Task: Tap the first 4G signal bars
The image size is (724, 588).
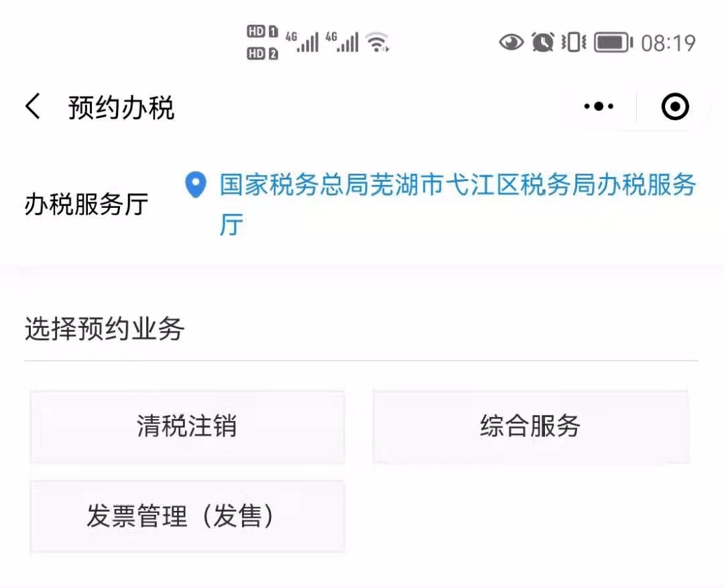Action: click(302, 42)
